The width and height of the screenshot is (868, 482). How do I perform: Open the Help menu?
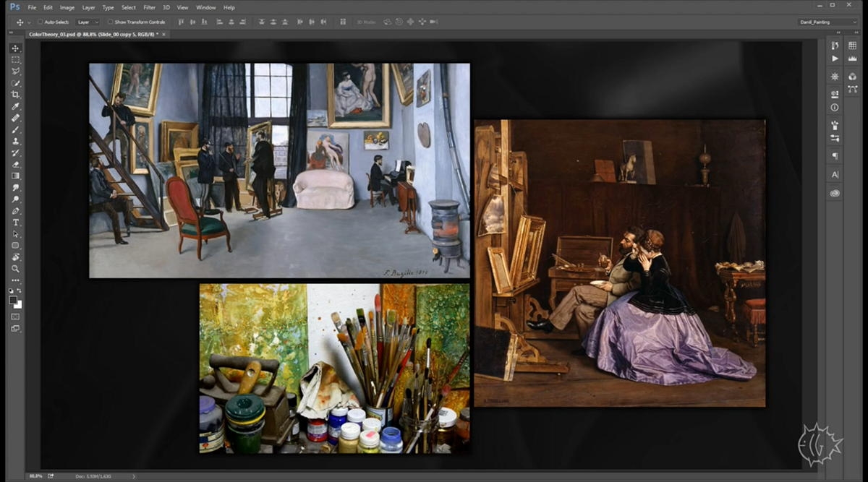(229, 7)
